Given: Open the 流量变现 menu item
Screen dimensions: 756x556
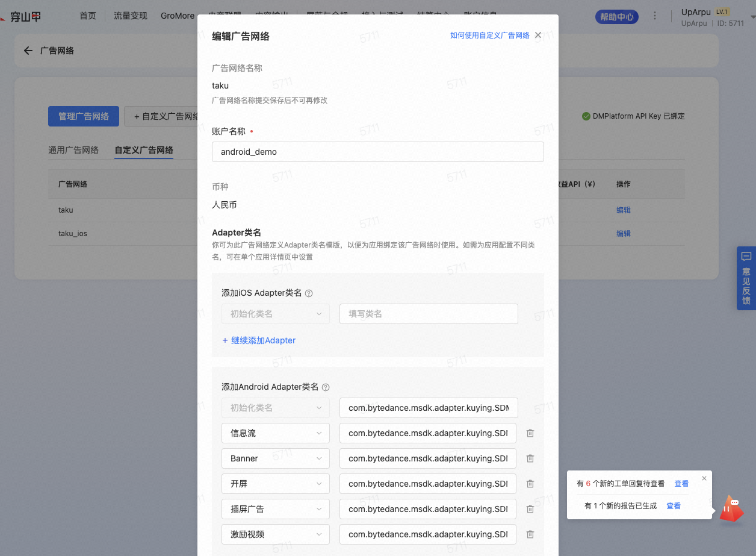Looking at the screenshot, I should point(131,16).
